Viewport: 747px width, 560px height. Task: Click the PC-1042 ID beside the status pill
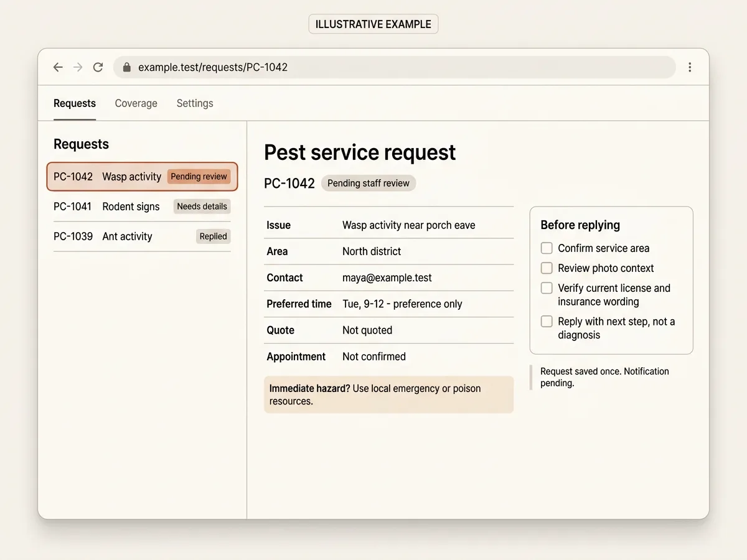click(x=289, y=183)
